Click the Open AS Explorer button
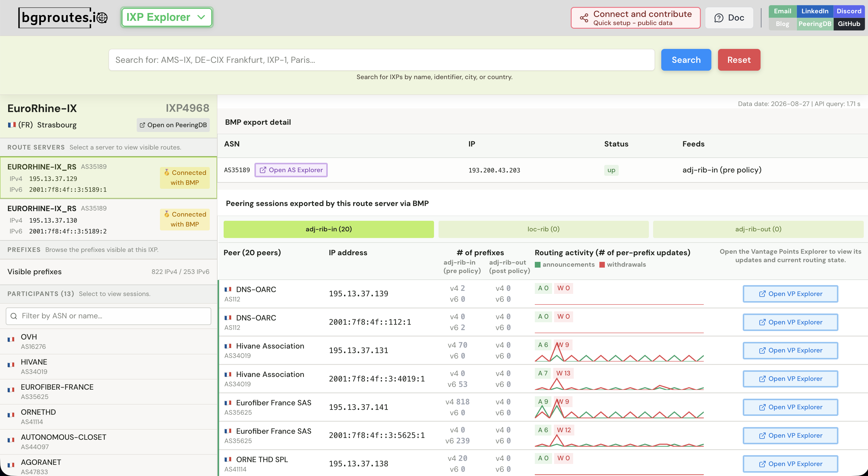This screenshot has width=868, height=476. [291, 170]
